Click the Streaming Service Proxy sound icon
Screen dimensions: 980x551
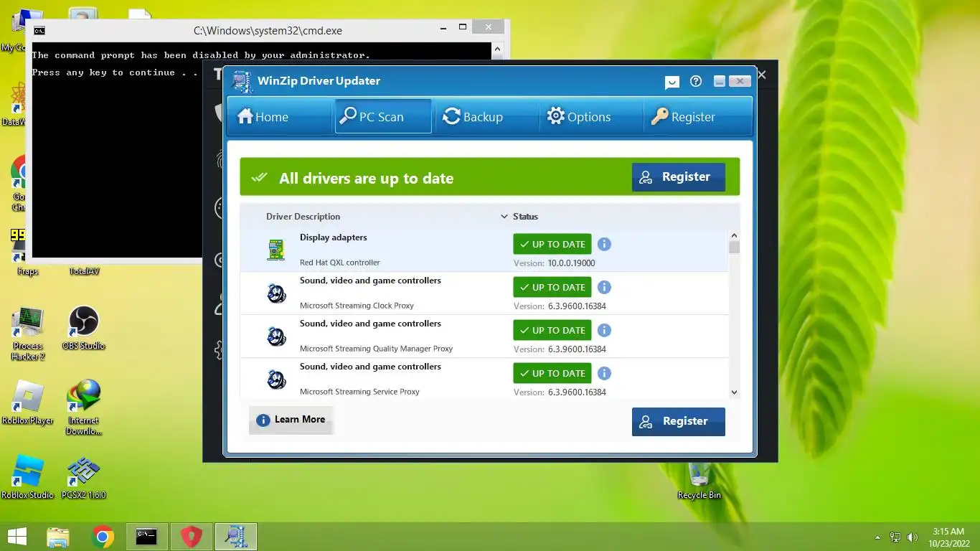(276, 379)
